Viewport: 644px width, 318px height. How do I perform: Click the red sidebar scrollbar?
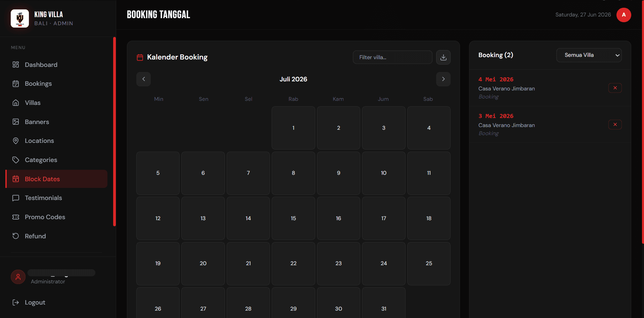(114, 131)
